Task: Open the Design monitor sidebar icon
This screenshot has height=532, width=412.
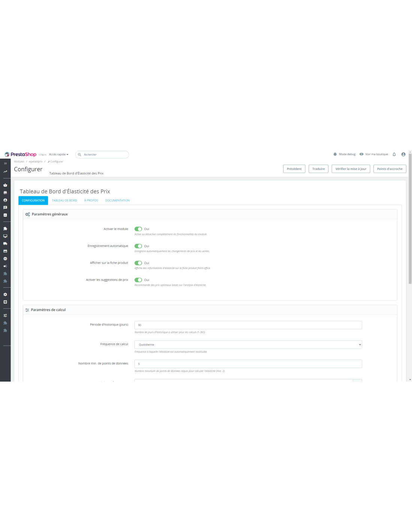Action: click(5, 236)
